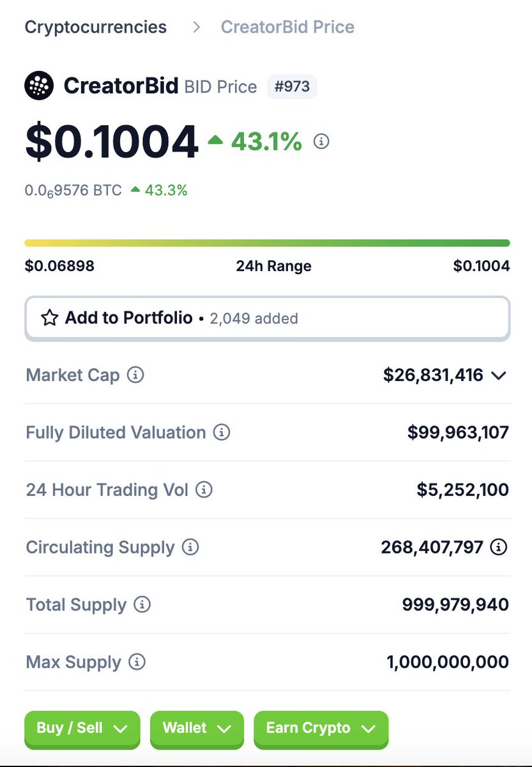Expand the Market Cap chevron
Screen dimensions: 532x767
(x=499, y=375)
